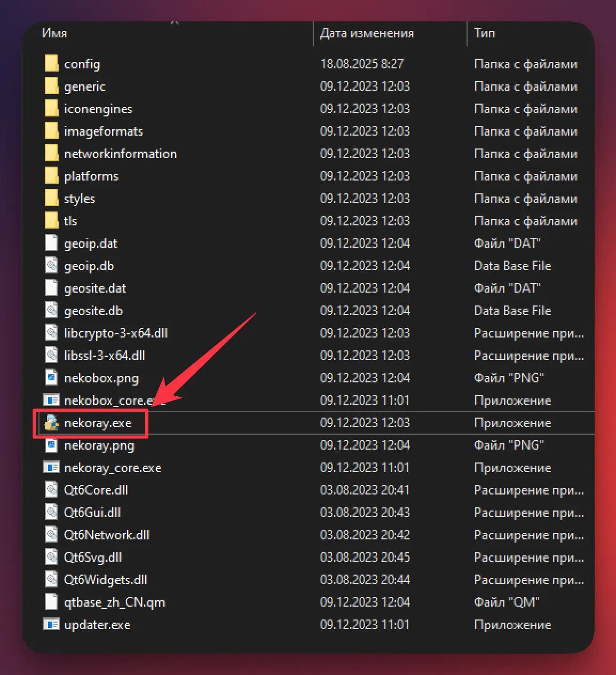Click the geoip.db database file icon
The width and height of the screenshot is (616, 675).
[51, 265]
